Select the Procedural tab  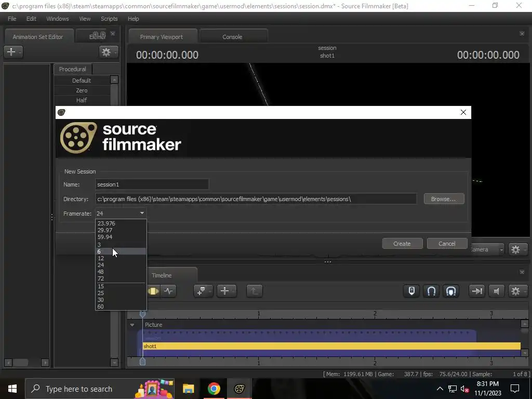point(73,69)
